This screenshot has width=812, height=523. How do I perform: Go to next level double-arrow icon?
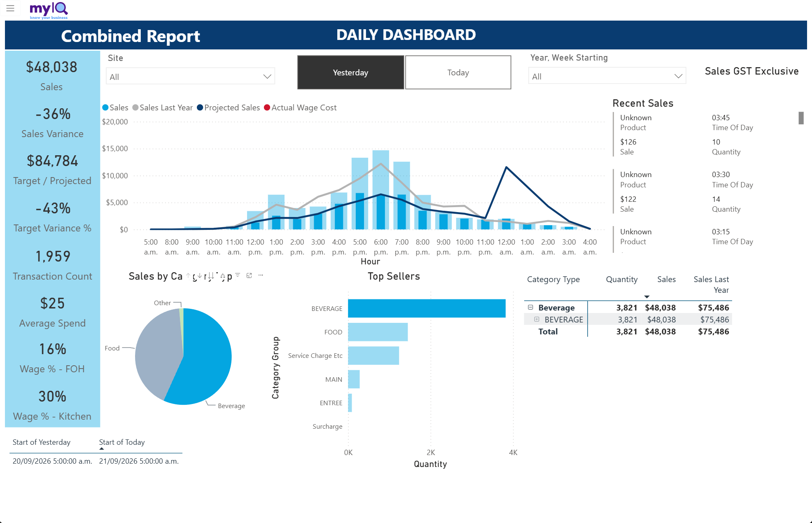click(211, 276)
